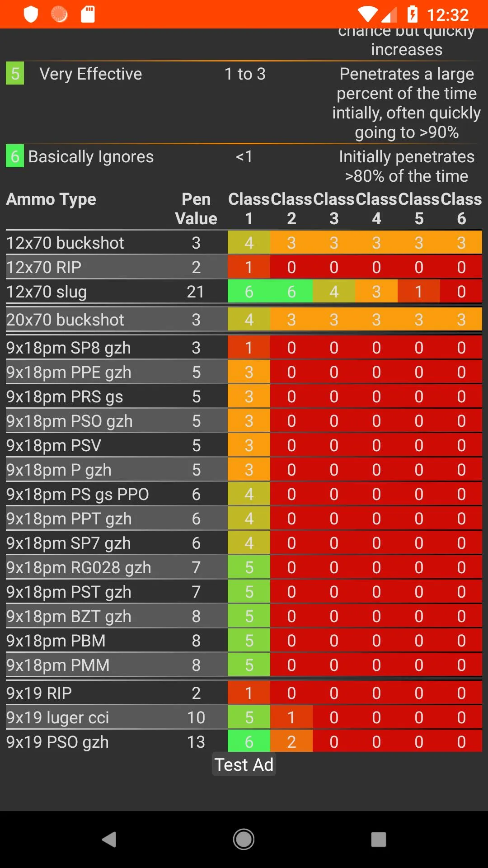The height and width of the screenshot is (868, 488).
Task: Tap the shield icon in status bar
Action: (x=31, y=14)
